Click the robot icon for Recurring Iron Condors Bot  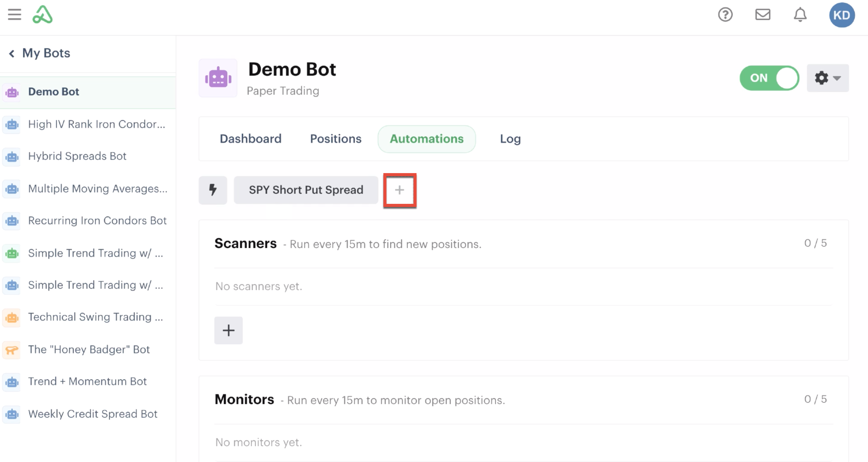[x=12, y=221]
